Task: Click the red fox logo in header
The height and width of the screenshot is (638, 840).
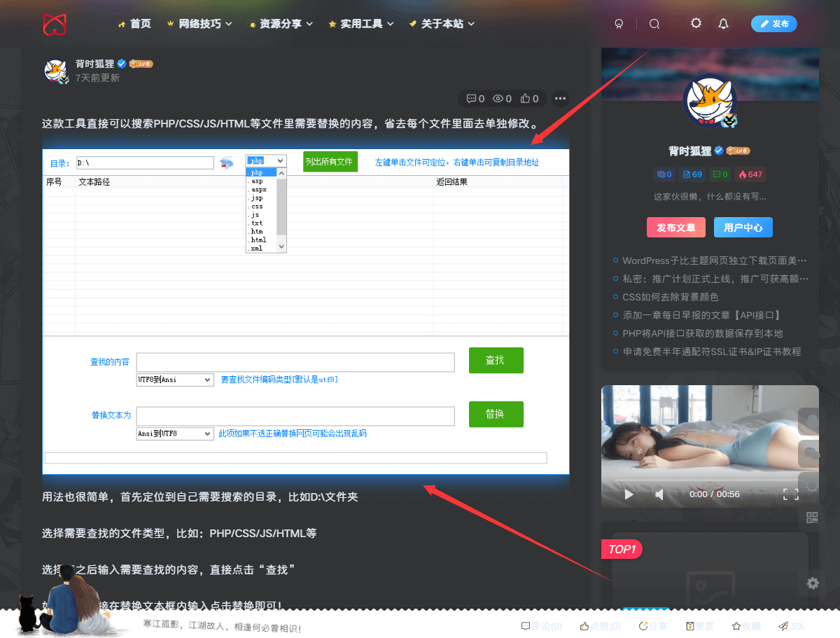Action: point(54,24)
